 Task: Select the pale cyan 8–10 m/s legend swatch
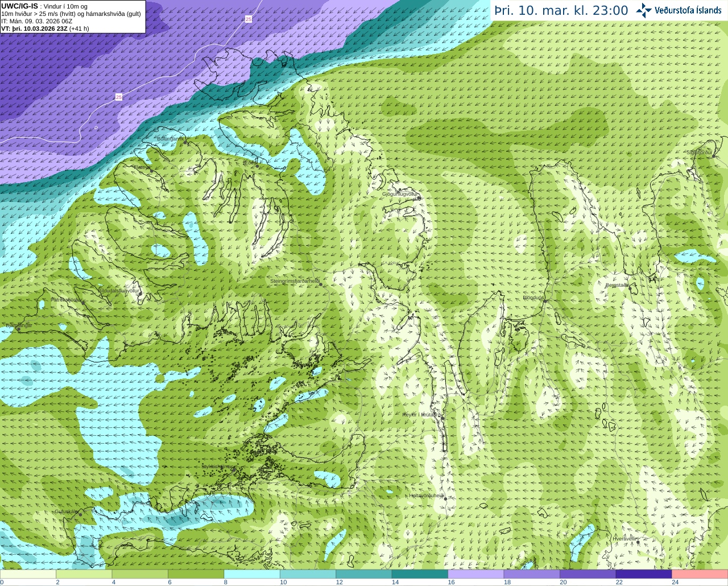click(253, 574)
